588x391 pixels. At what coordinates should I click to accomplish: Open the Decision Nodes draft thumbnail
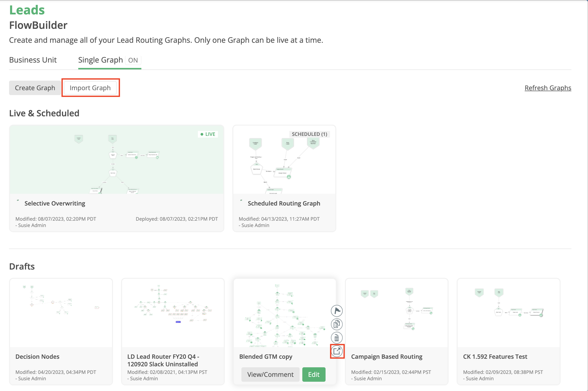click(x=61, y=313)
